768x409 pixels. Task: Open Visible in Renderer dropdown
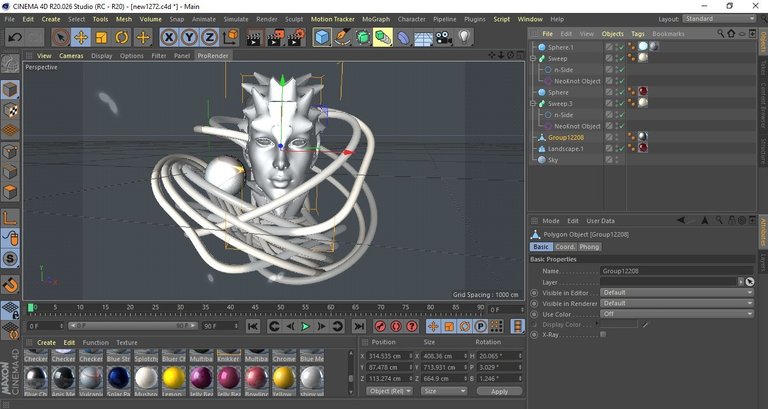[x=677, y=304]
